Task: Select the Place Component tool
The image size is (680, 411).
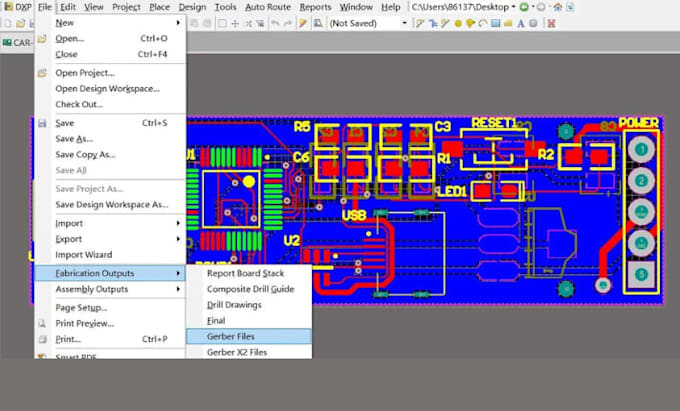Action: [533, 23]
